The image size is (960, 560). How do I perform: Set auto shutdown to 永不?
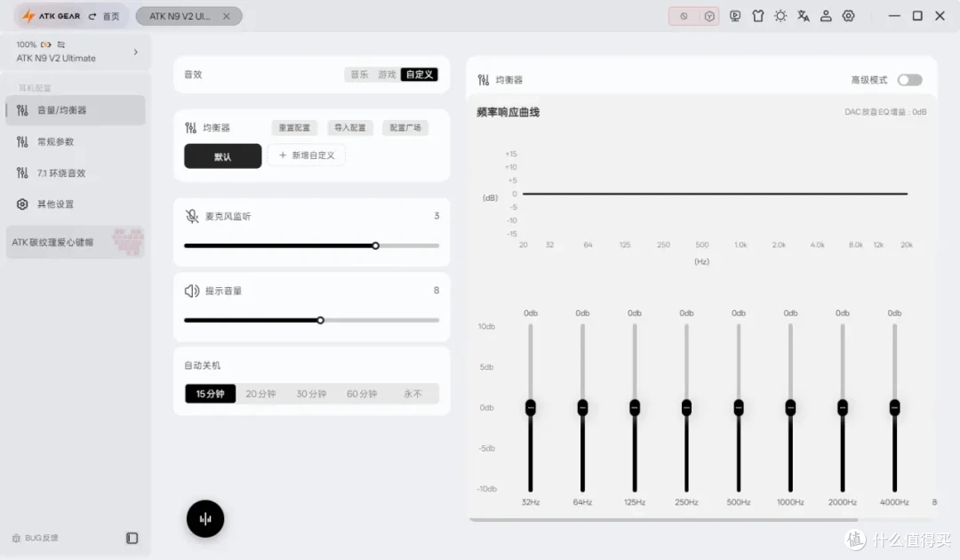click(x=412, y=394)
